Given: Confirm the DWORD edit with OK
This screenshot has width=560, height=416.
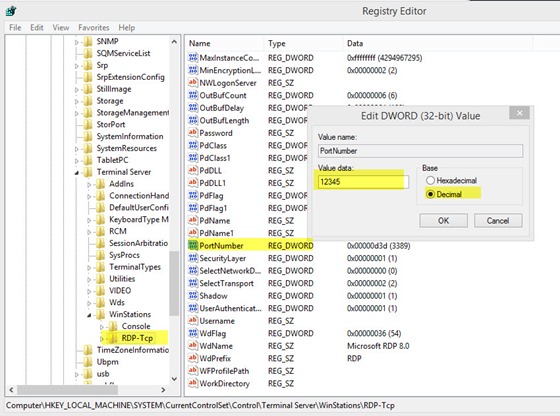Looking at the screenshot, I should 443,221.
